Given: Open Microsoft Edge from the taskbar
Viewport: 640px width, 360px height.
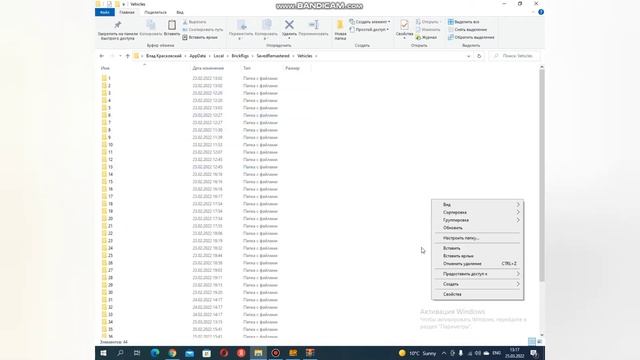Looking at the screenshot, I should pyautogui.click(x=155, y=353).
